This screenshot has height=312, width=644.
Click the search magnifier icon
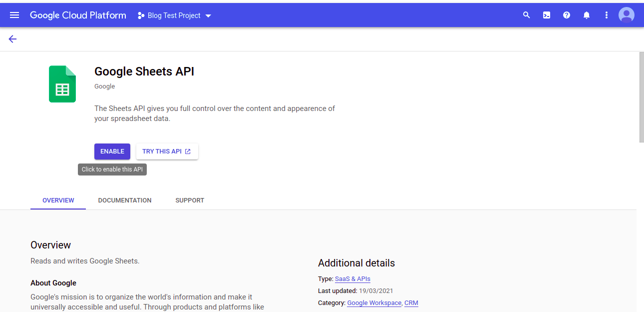tap(526, 15)
